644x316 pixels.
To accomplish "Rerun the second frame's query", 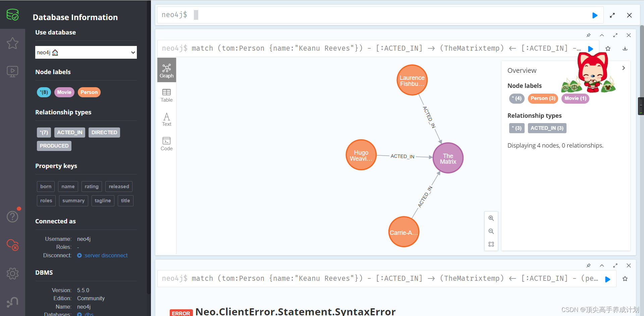I will click(x=607, y=279).
